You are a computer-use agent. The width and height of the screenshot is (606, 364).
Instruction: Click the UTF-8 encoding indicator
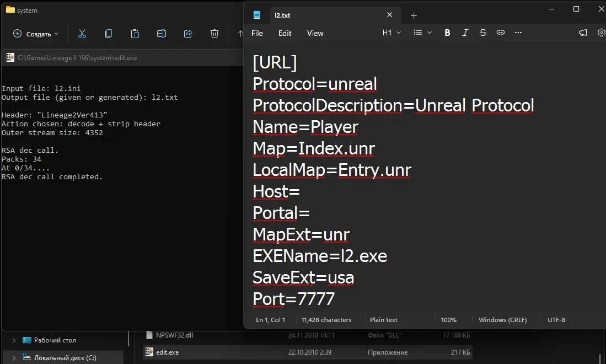point(556,320)
